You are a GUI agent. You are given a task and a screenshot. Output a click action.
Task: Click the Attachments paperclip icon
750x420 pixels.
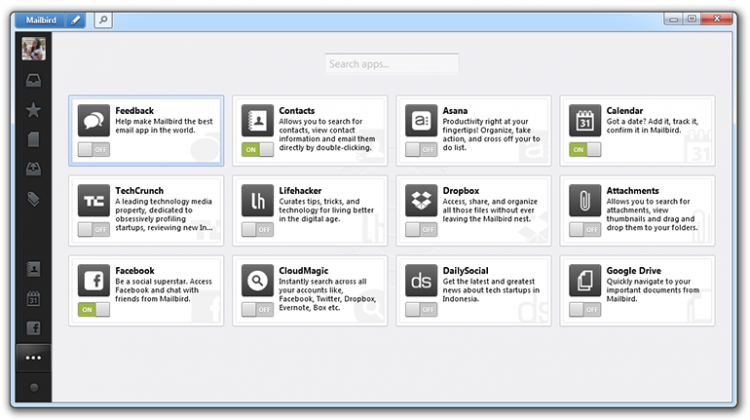585,200
